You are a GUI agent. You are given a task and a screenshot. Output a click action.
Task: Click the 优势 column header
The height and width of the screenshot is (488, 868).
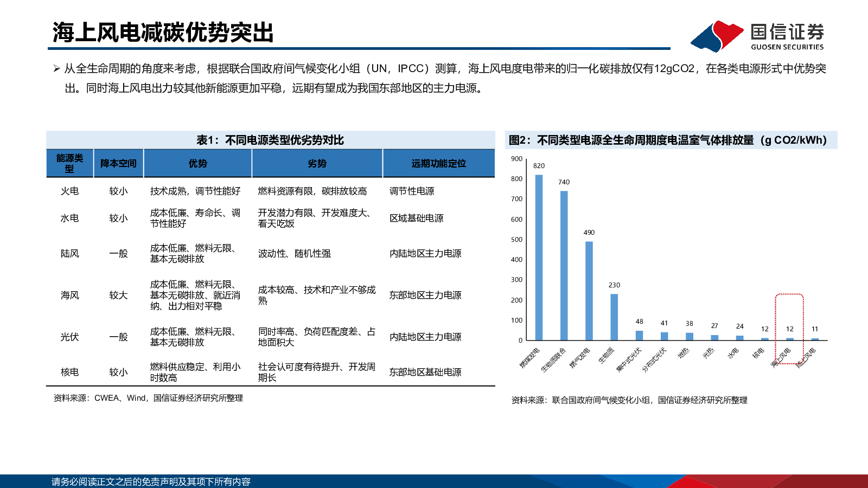point(197,163)
